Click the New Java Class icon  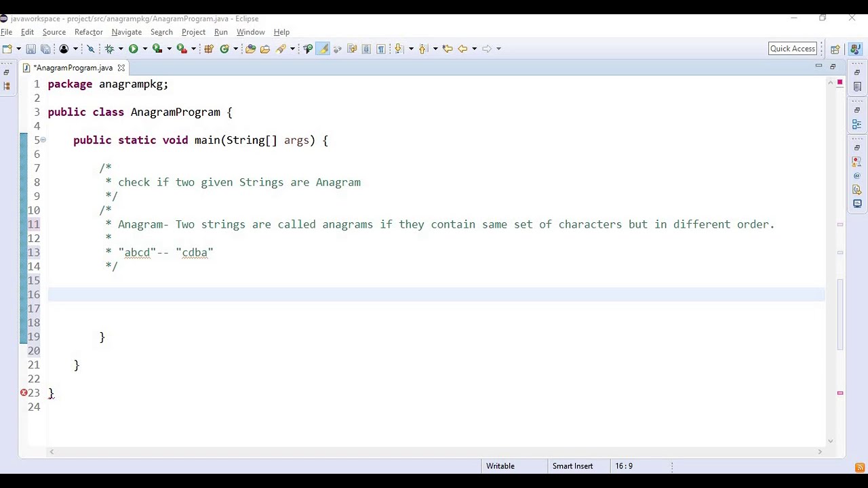click(x=224, y=49)
